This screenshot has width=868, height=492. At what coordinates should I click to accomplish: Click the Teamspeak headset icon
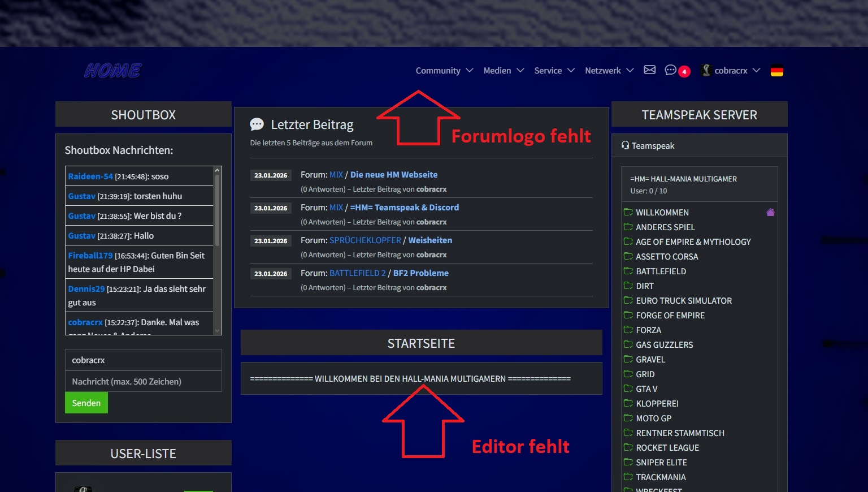625,145
